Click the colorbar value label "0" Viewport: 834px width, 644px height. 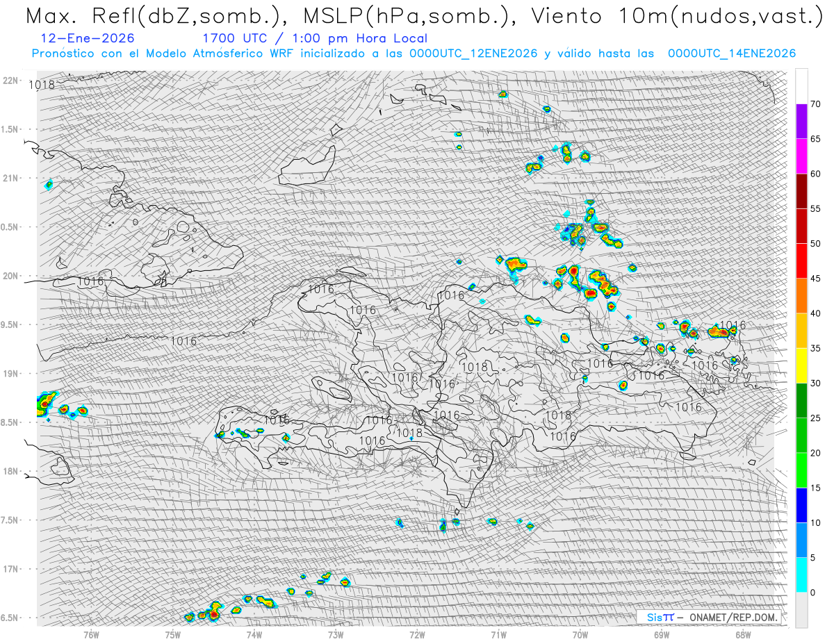pyautogui.click(x=812, y=592)
